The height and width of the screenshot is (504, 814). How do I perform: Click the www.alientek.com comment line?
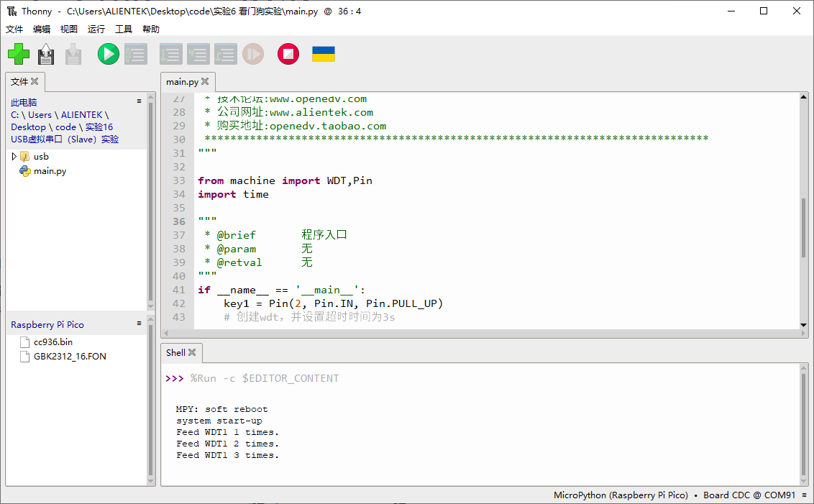point(288,112)
